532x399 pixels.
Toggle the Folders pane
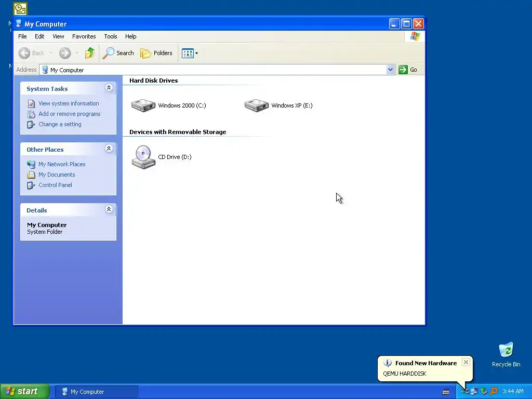coord(156,53)
